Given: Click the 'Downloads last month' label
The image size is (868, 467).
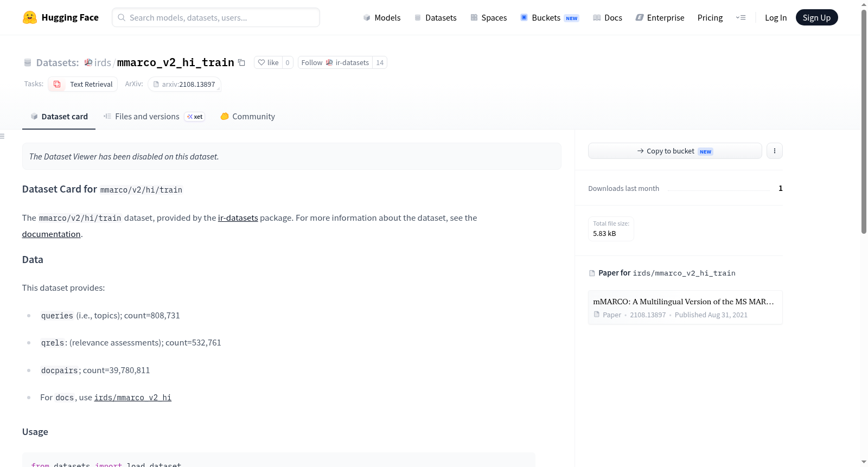Looking at the screenshot, I should tap(623, 188).
